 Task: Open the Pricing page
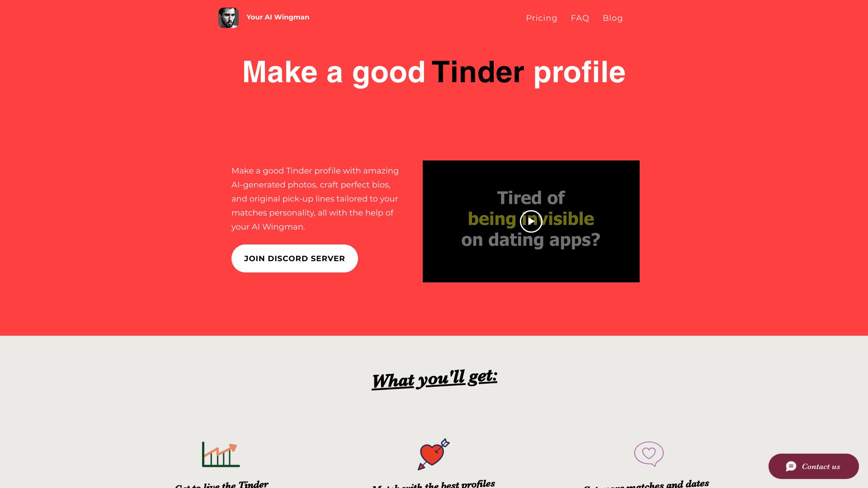pyautogui.click(x=541, y=18)
